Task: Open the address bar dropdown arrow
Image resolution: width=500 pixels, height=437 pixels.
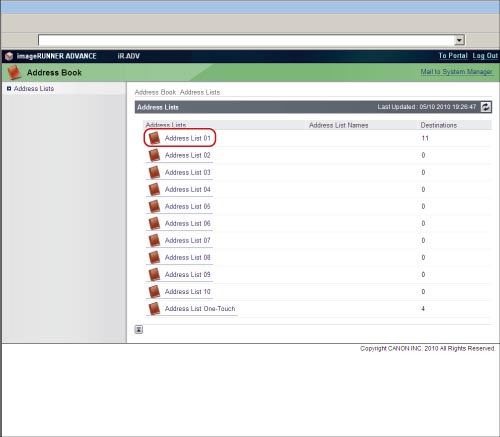Action: 460,40
